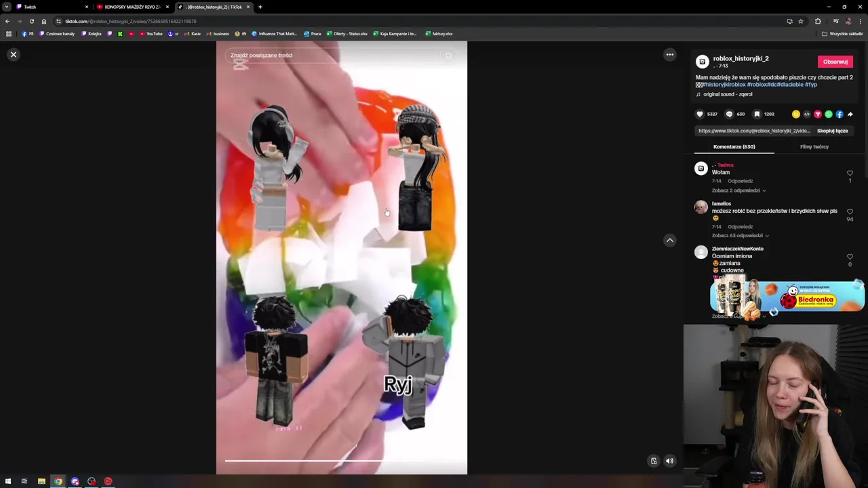Screen dimensions: 868x488
Task: Send to friends via red paper-plane icon
Action: pyautogui.click(x=818, y=114)
